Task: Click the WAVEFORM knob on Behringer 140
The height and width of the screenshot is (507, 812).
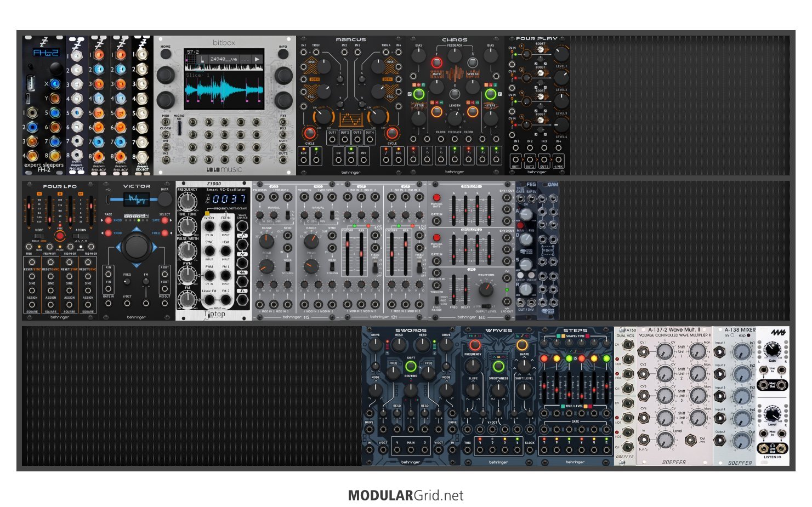Action: pyautogui.click(x=486, y=289)
